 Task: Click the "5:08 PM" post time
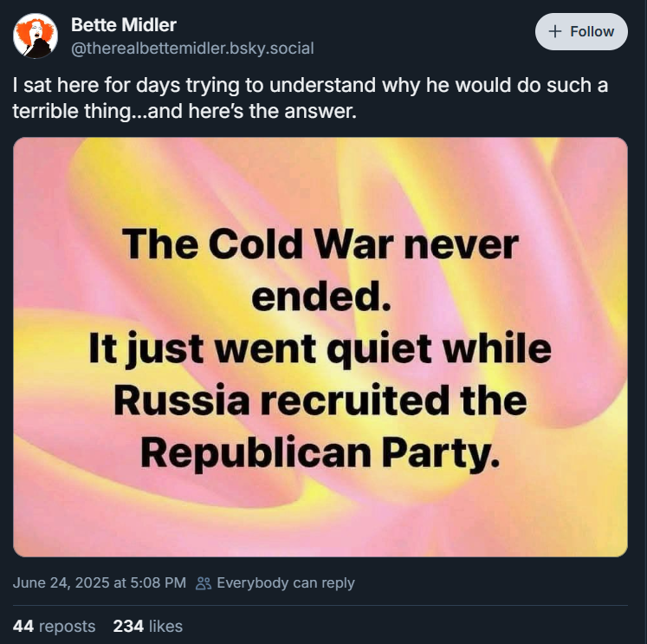click(x=157, y=582)
